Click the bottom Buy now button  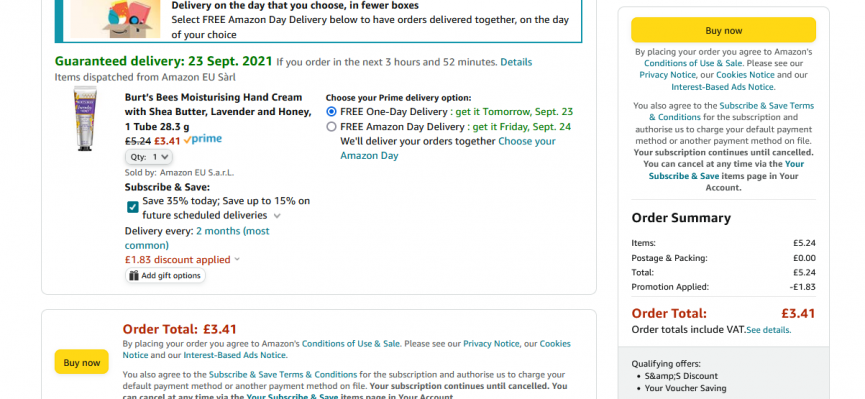(x=82, y=363)
